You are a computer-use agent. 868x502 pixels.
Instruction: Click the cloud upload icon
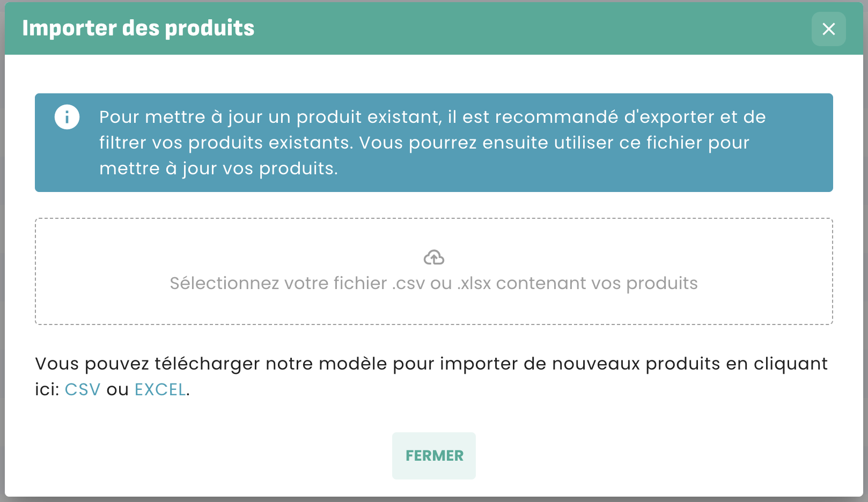point(433,258)
